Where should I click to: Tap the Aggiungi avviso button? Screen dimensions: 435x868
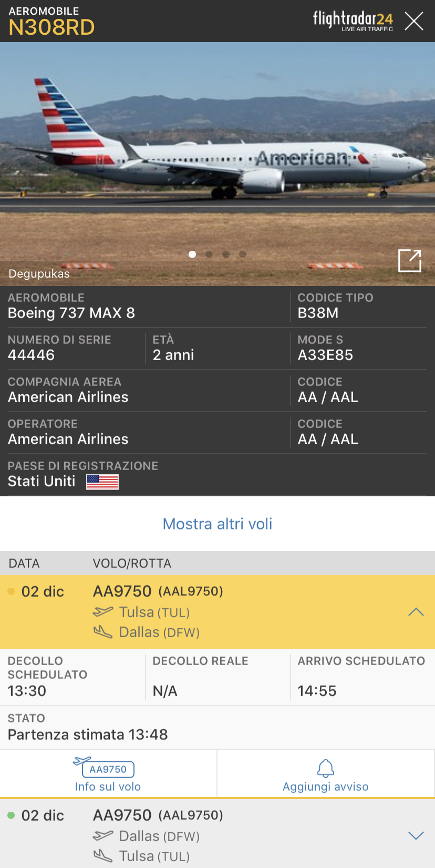click(x=326, y=787)
